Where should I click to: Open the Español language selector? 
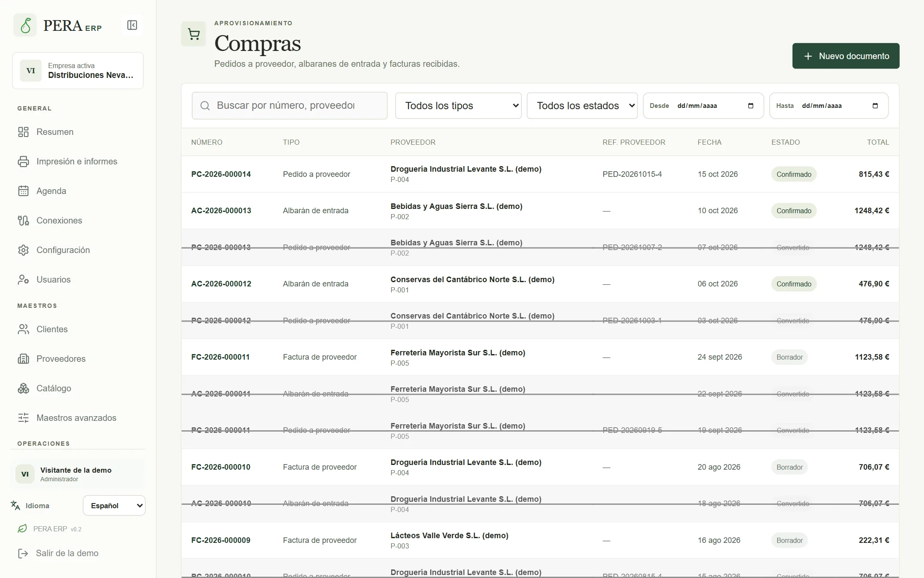tap(114, 506)
